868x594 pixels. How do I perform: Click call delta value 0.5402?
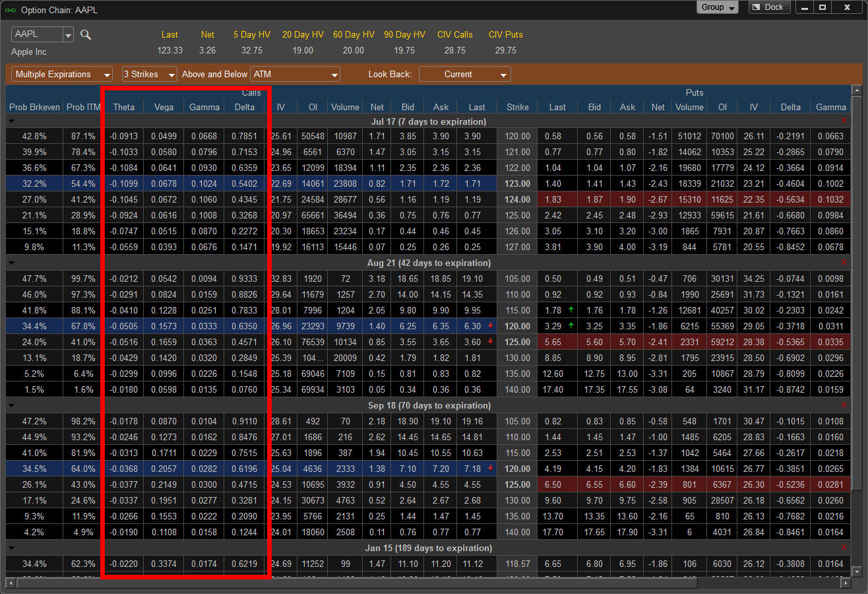tap(243, 183)
